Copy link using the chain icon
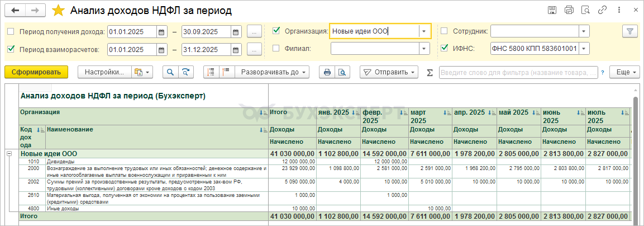Image resolution: width=644 pixels, height=226 pixels. pyautogui.click(x=603, y=10)
